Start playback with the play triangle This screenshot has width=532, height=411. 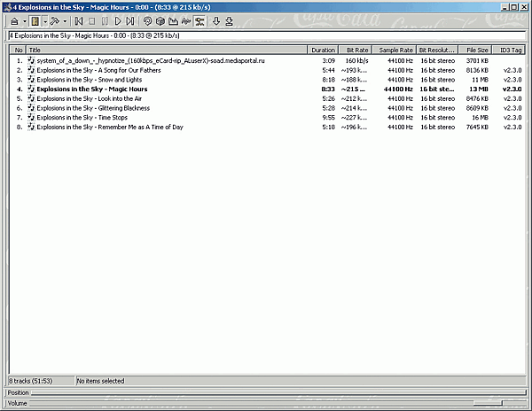click(118, 21)
